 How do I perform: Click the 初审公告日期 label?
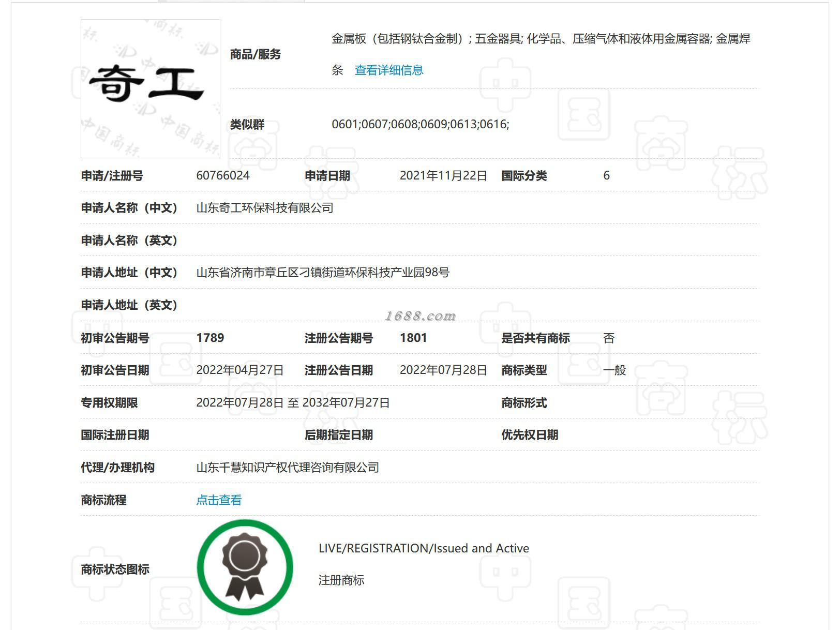click(x=115, y=370)
